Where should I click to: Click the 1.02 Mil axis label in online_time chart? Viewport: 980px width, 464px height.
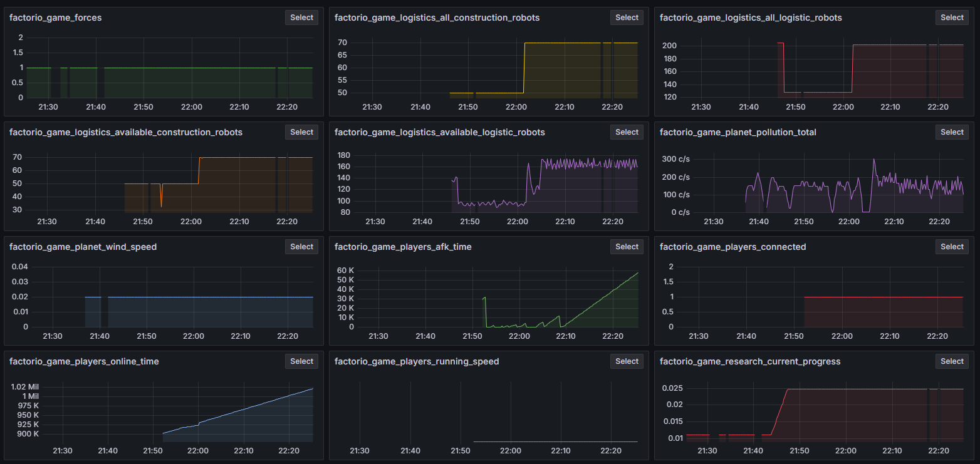point(25,387)
